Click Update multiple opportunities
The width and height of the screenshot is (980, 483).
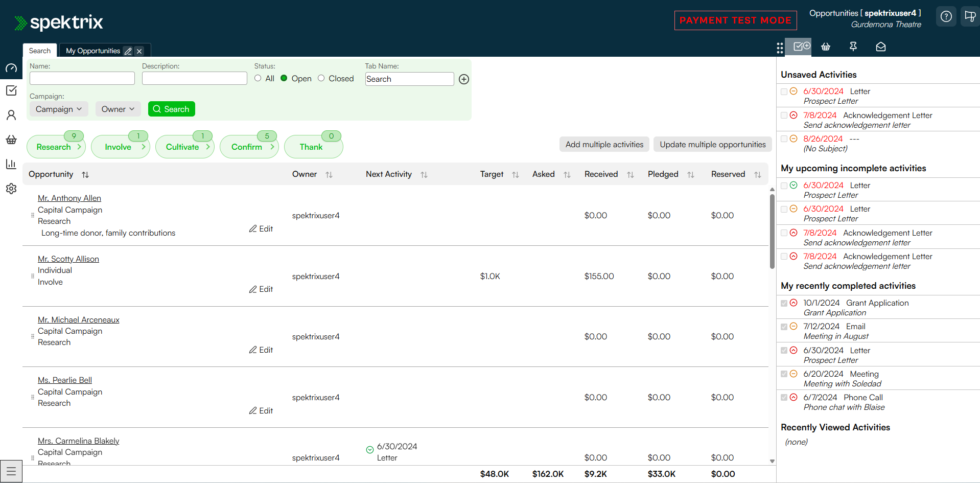713,145
